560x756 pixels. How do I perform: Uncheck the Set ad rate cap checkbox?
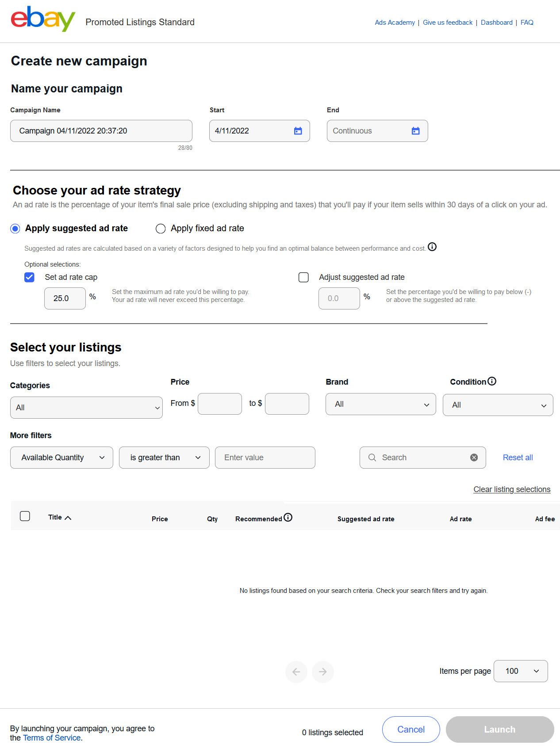click(x=29, y=277)
